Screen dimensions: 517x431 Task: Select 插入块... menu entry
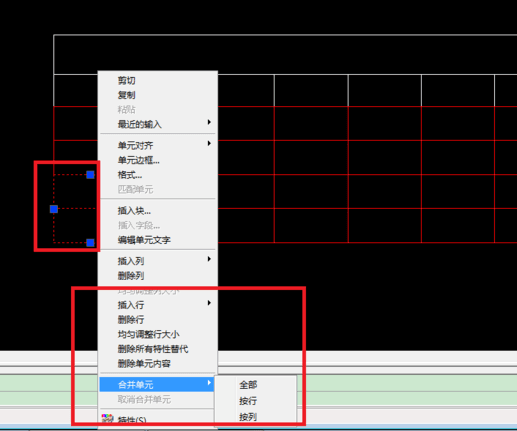click(134, 211)
